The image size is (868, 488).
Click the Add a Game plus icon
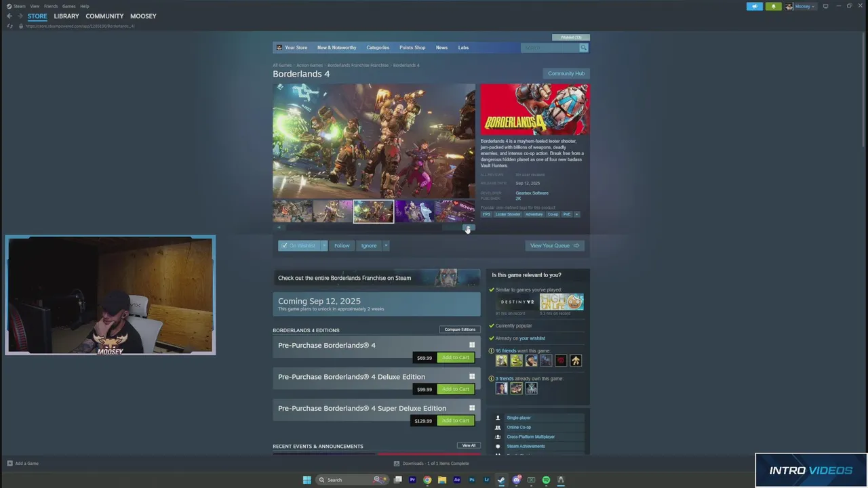click(9, 464)
